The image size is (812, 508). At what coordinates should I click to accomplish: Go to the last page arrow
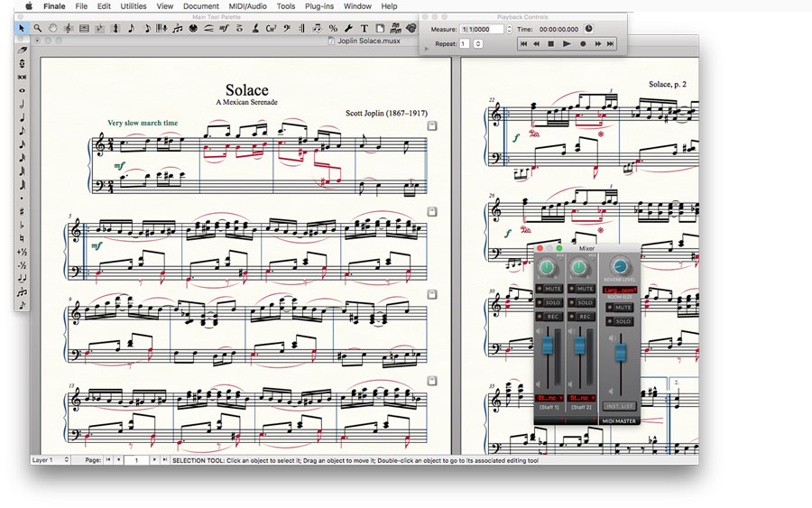(165, 460)
